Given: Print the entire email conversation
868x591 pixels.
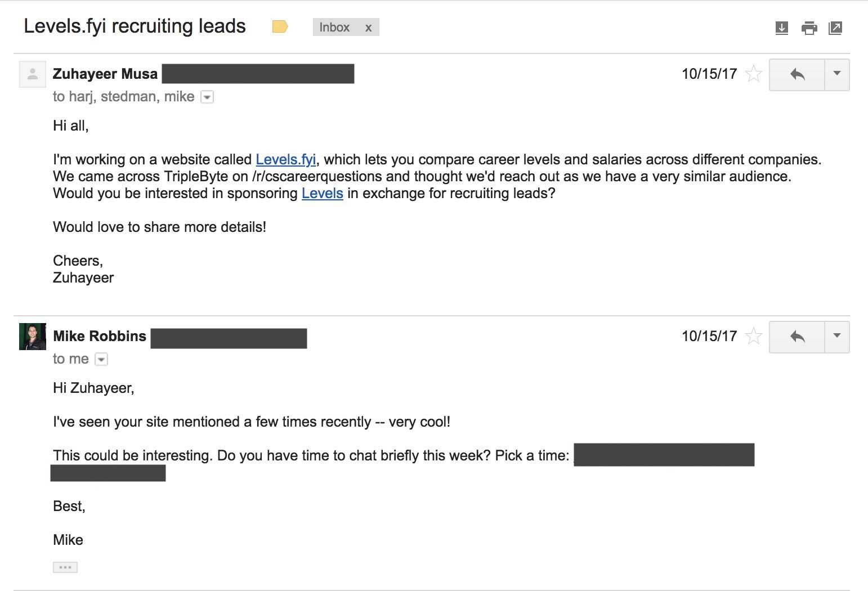Looking at the screenshot, I should pos(809,28).
